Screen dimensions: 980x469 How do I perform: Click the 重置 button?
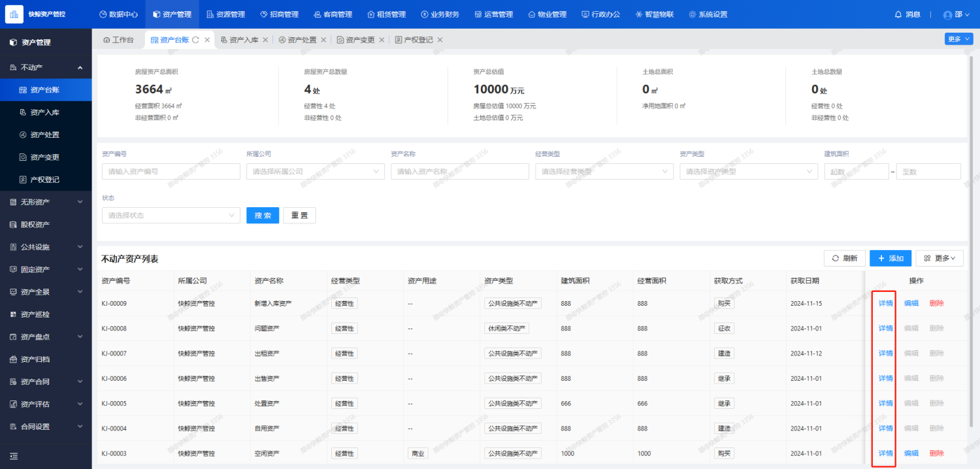pos(299,215)
